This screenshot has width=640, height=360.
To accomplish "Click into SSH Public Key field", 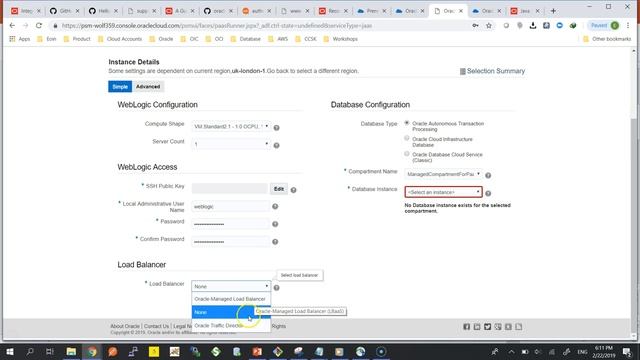I will 230,189.
